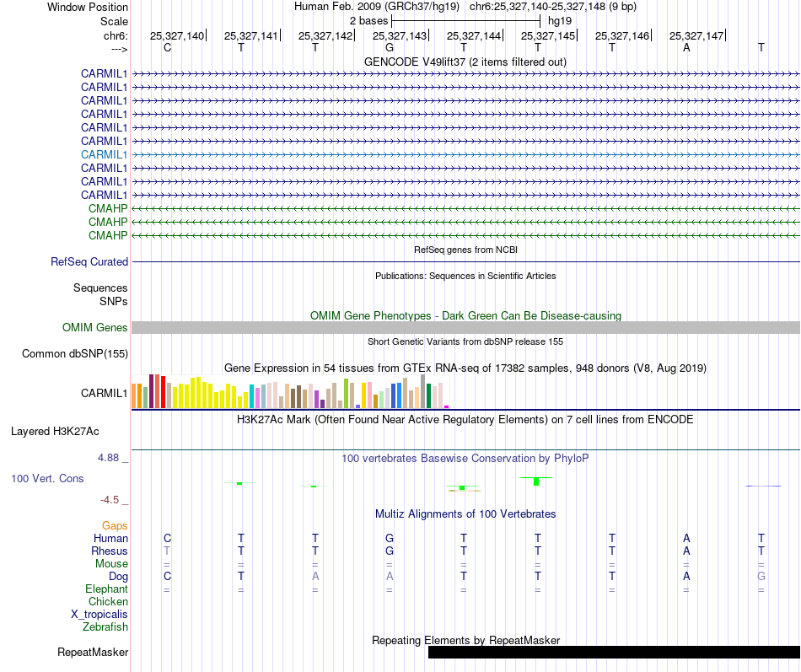Click the 100 Vert. Cons track label
This screenshot has height=672, width=801.
click(47, 478)
